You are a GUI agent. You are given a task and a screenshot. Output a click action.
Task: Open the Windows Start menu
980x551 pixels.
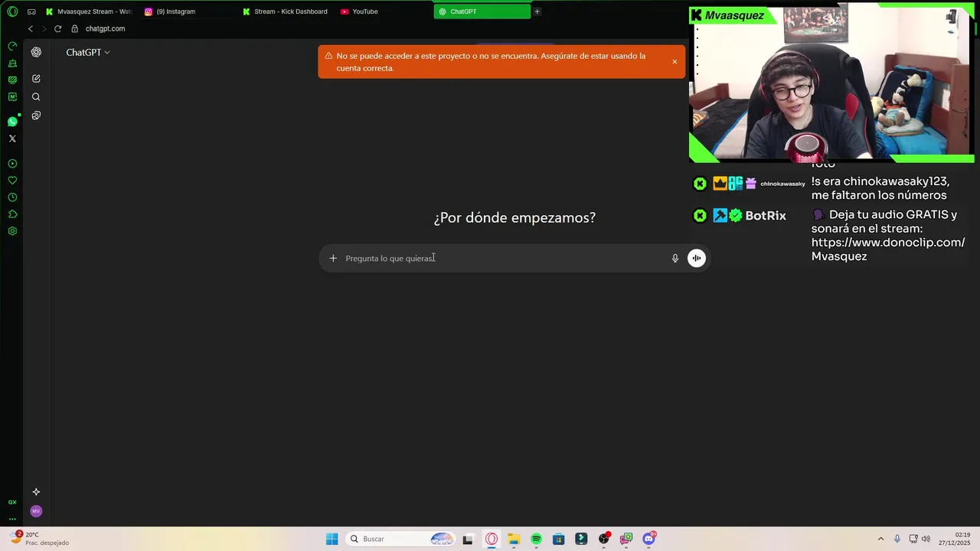(x=332, y=539)
